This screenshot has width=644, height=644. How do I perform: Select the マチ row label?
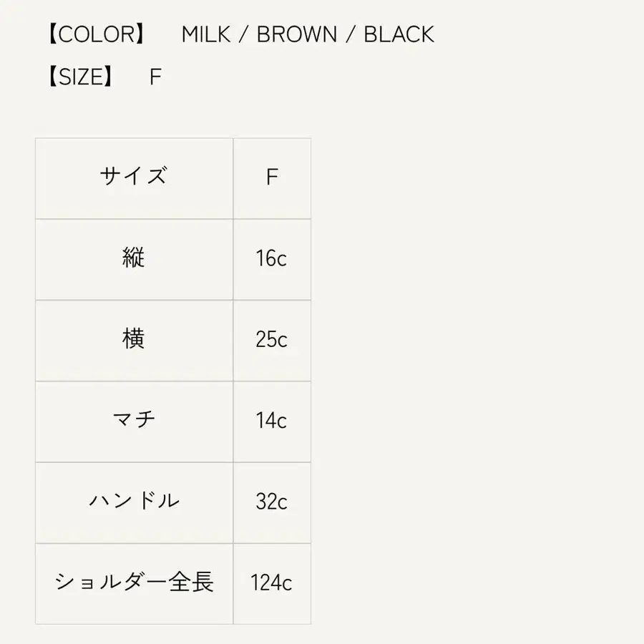[x=134, y=419]
